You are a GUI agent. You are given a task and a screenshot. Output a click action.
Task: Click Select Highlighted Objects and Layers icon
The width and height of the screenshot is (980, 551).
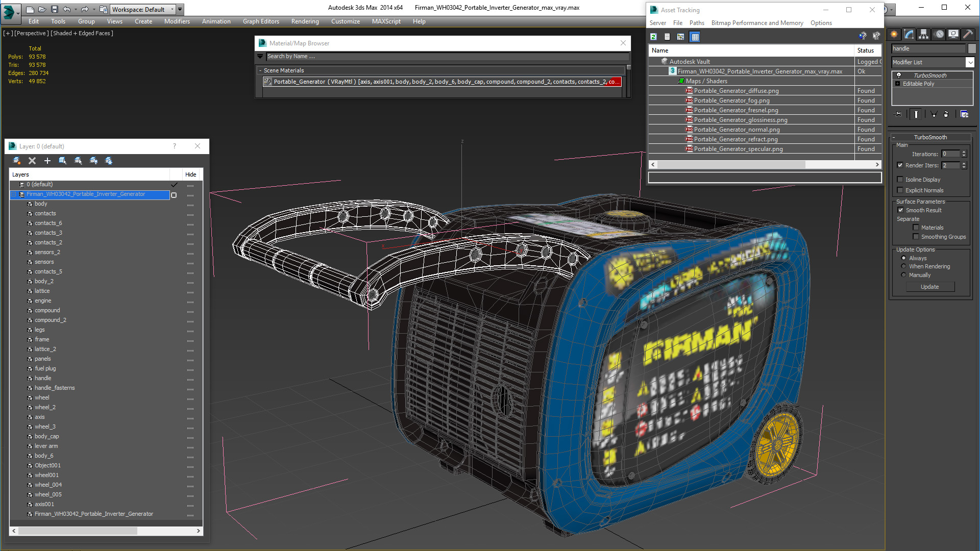click(x=63, y=161)
